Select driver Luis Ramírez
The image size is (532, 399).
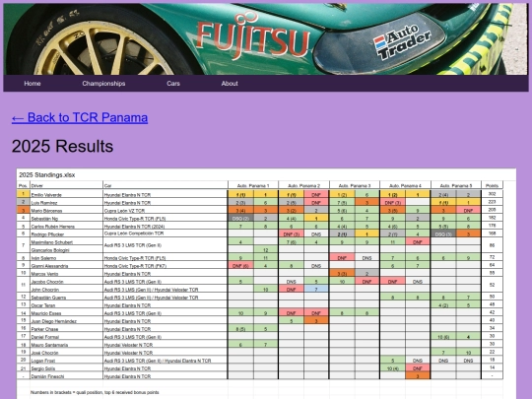[x=44, y=203]
